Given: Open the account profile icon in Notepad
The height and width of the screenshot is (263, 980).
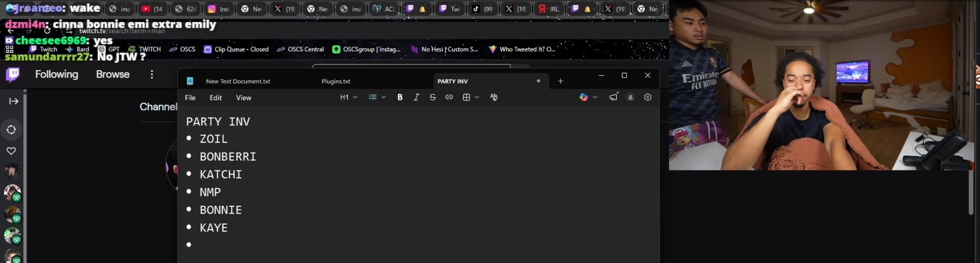Looking at the screenshot, I should coord(630,97).
